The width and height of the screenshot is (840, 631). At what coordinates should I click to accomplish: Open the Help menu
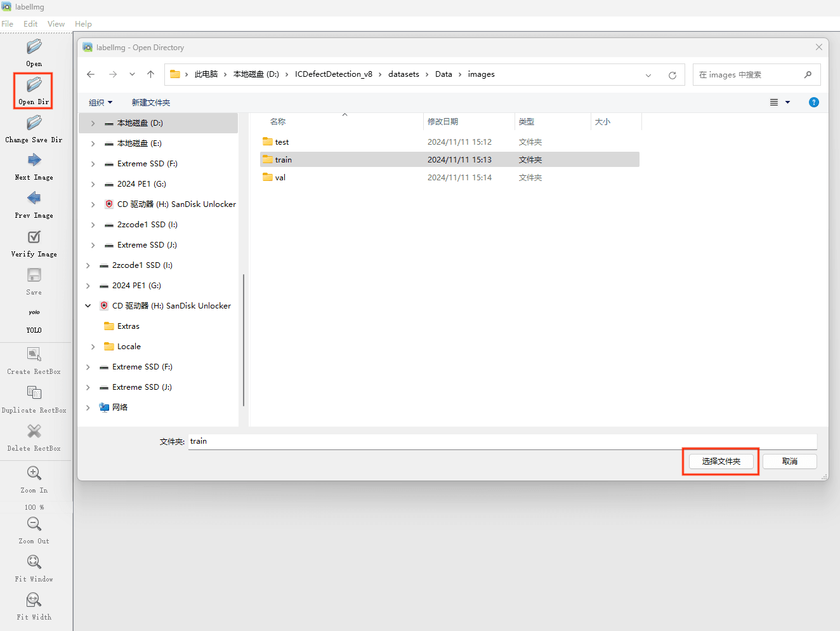pyautogui.click(x=83, y=24)
